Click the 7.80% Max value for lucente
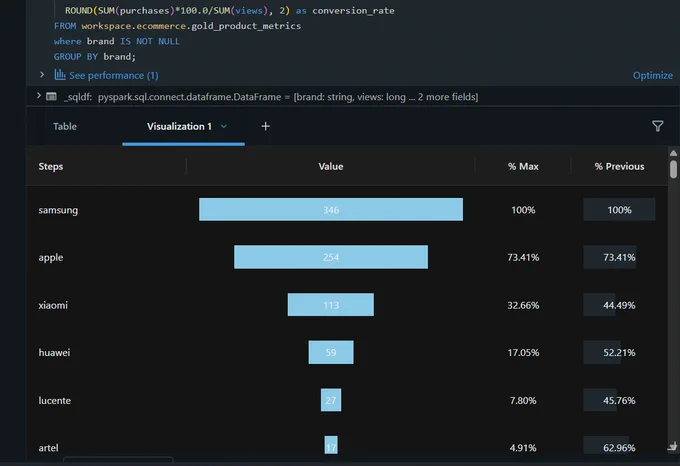The height and width of the screenshot is (466, 680). (523, 400)
